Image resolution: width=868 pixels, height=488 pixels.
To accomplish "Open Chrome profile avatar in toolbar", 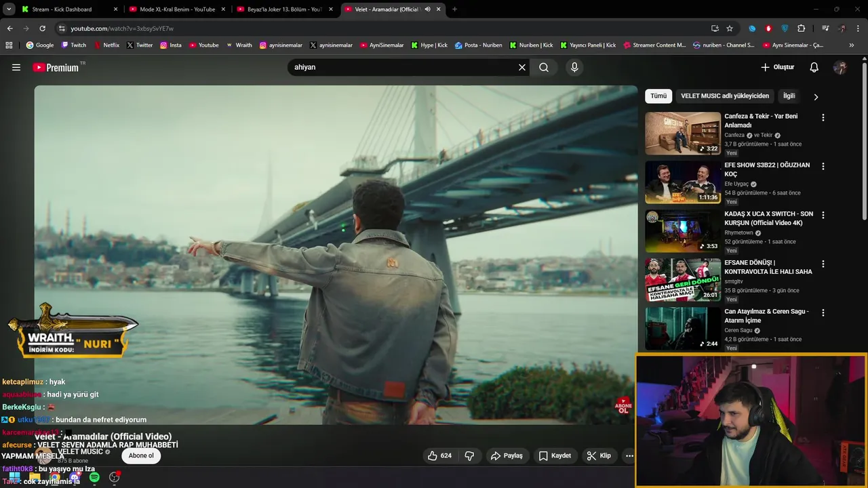I will point(842,28).
